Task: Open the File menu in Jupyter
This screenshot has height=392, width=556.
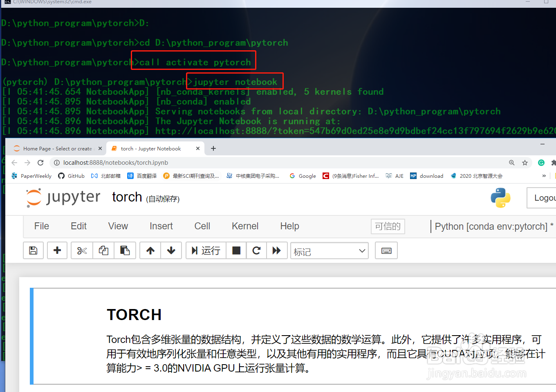Action: 42,226
